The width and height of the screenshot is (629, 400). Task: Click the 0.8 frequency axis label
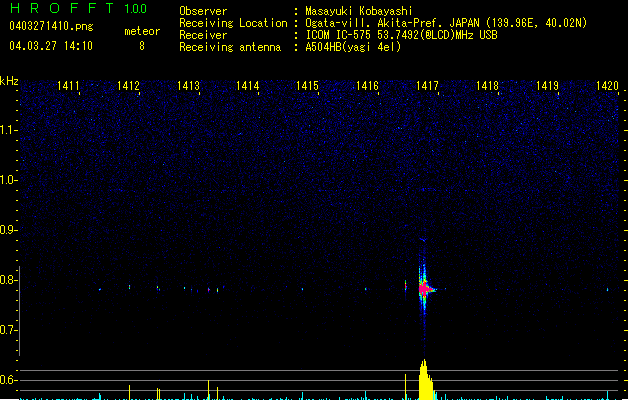click(9, 280)
